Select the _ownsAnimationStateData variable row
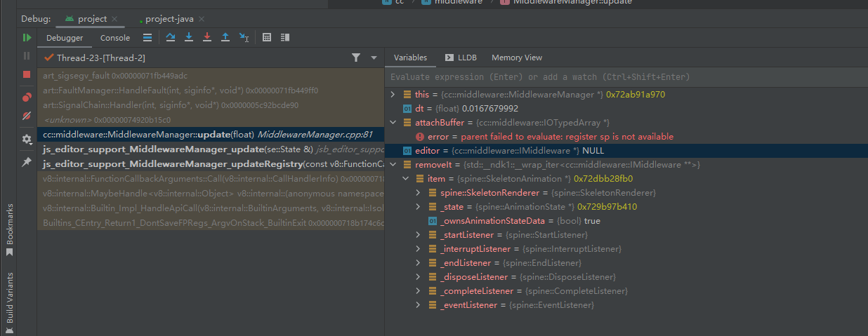The width and height of the screenshot is (868, 336). (626, 220)
